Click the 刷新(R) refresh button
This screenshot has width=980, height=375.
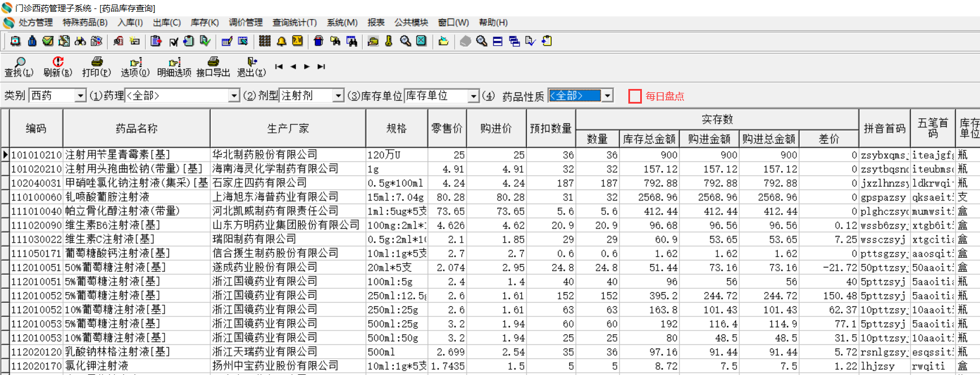tap(57, 67)
